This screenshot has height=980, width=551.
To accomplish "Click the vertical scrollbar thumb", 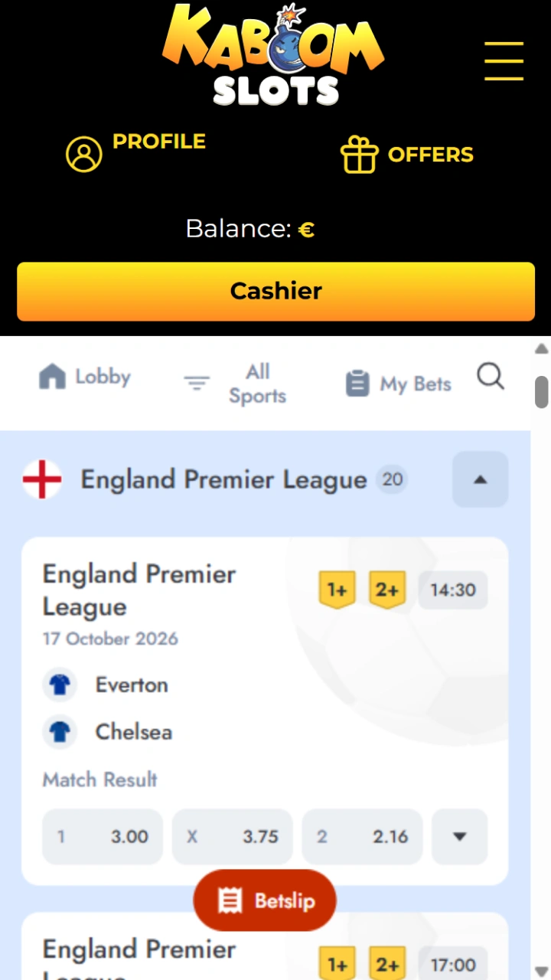I will click(542, 392).
